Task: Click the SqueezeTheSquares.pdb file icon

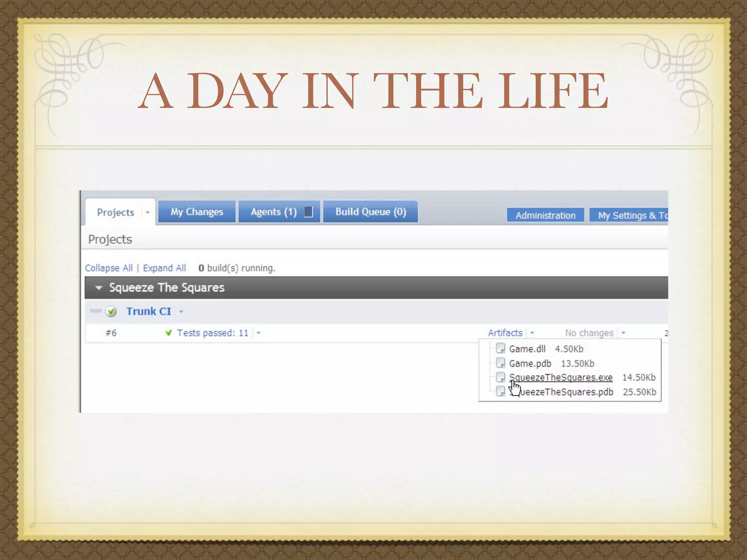Action: (500, 391)
